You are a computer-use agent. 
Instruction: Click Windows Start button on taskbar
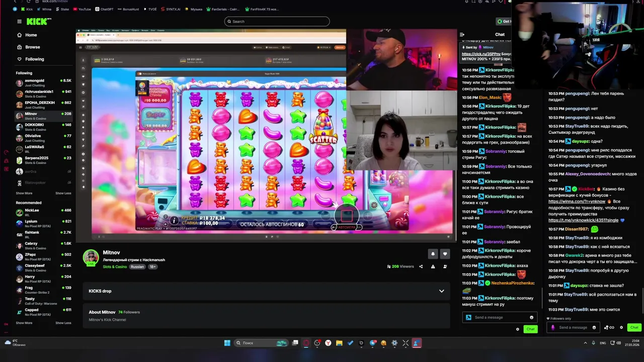coord(227,343)
